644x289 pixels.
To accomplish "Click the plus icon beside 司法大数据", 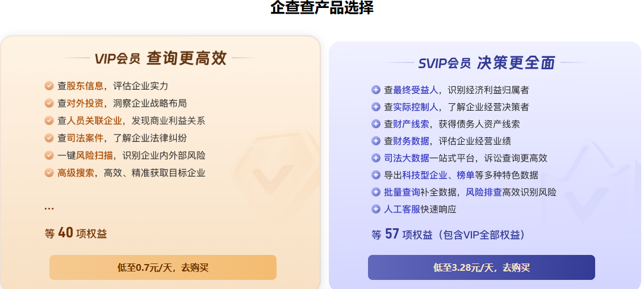I will (375, 158).
